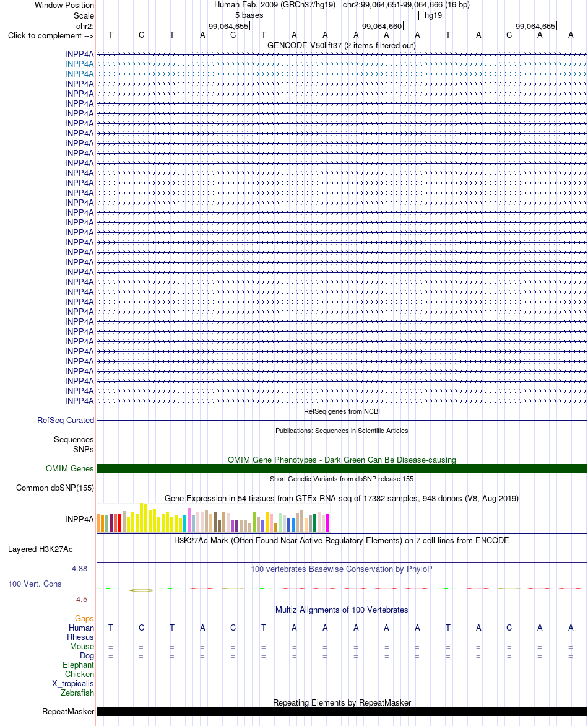The image size is (588, 726).
Task: Click the Chicken alignment row label
Action: 80,674
